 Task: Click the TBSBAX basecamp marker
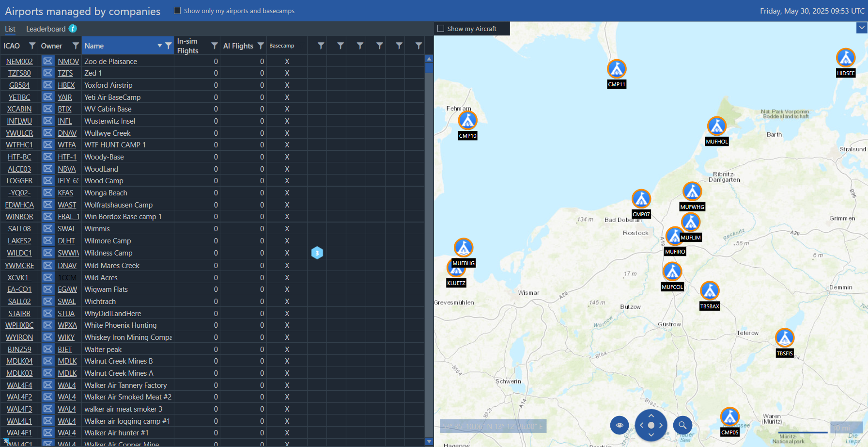point(710,291)
